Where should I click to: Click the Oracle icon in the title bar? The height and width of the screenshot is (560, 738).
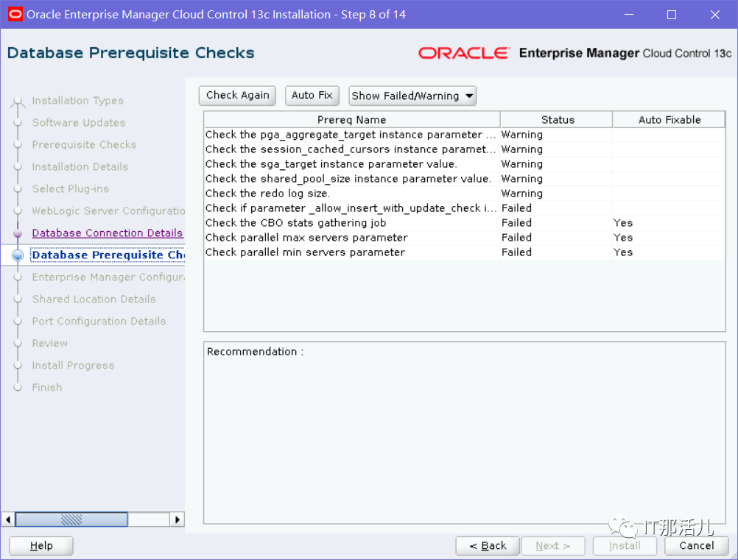point(15,14)
